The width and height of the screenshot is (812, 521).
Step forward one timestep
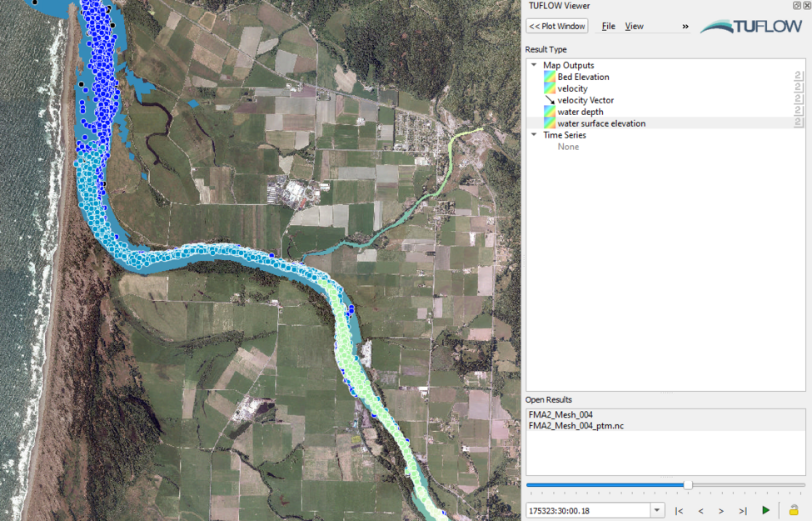721,510
